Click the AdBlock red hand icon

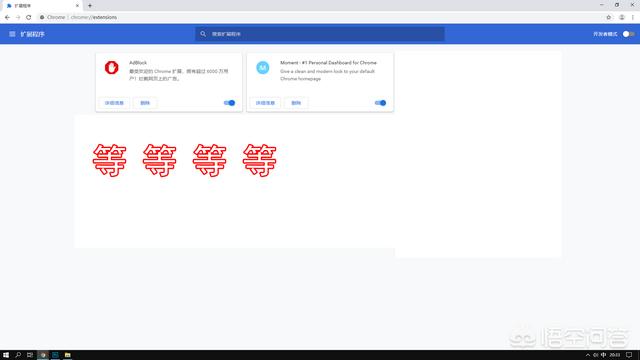pyautogui.click(x=111, y=67)
